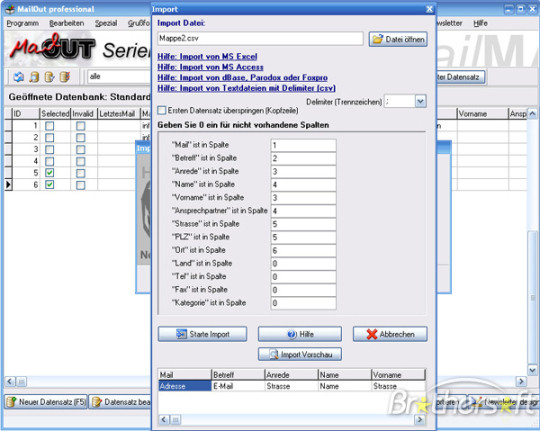Click the 'Vorname' column header in main table
The width and height of the screenshot is (540, 431).
pyautogui.click(x=483, y=114)
